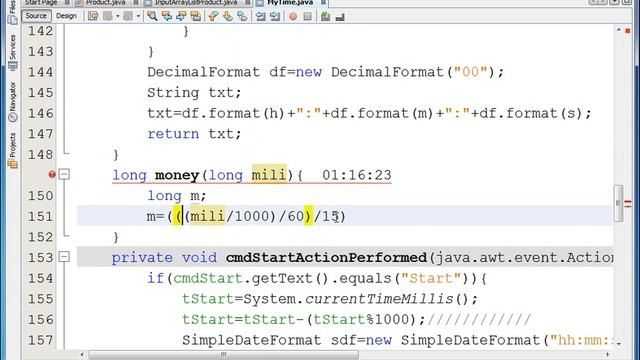Switch editor to Design view
This screenshot has width=640, height=360.
pos(66,16)
